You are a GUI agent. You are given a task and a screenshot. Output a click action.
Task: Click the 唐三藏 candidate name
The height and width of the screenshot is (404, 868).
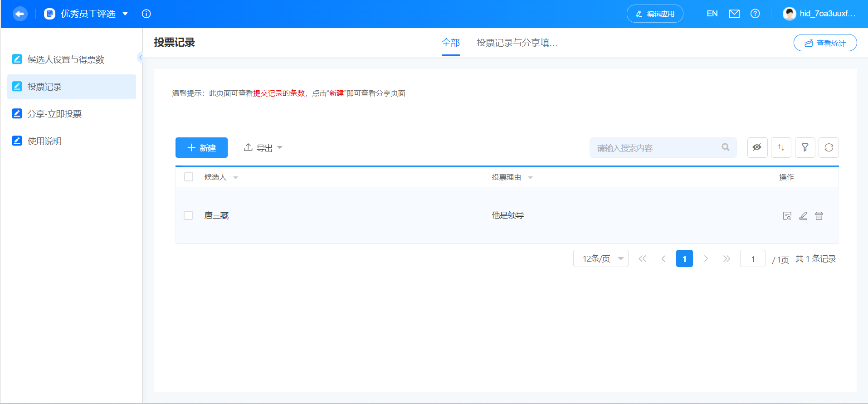[x=216, y=215]
